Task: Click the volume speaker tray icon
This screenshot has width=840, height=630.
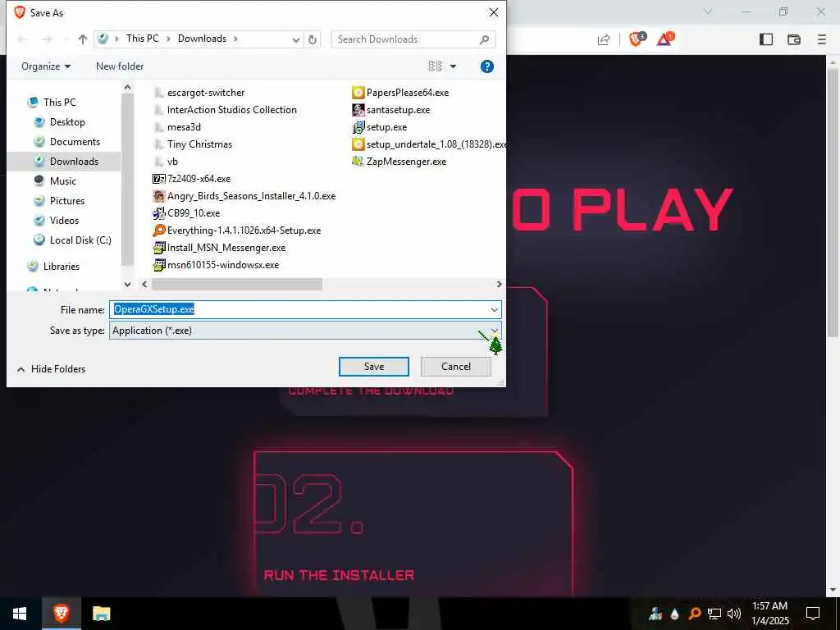Action: (x=734, y=614)
